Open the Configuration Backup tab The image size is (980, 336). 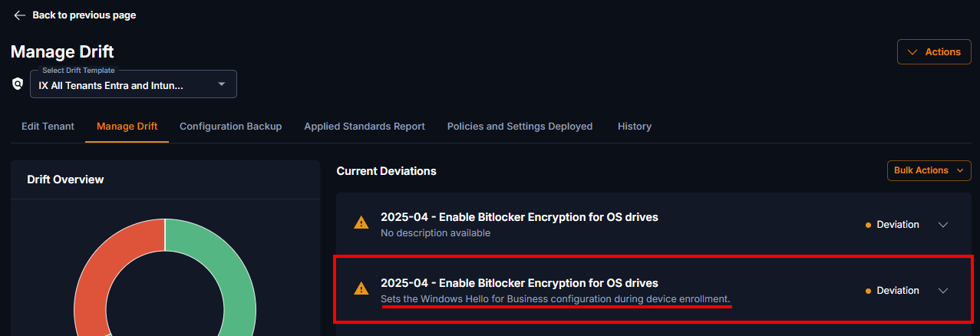coord(230,126)
